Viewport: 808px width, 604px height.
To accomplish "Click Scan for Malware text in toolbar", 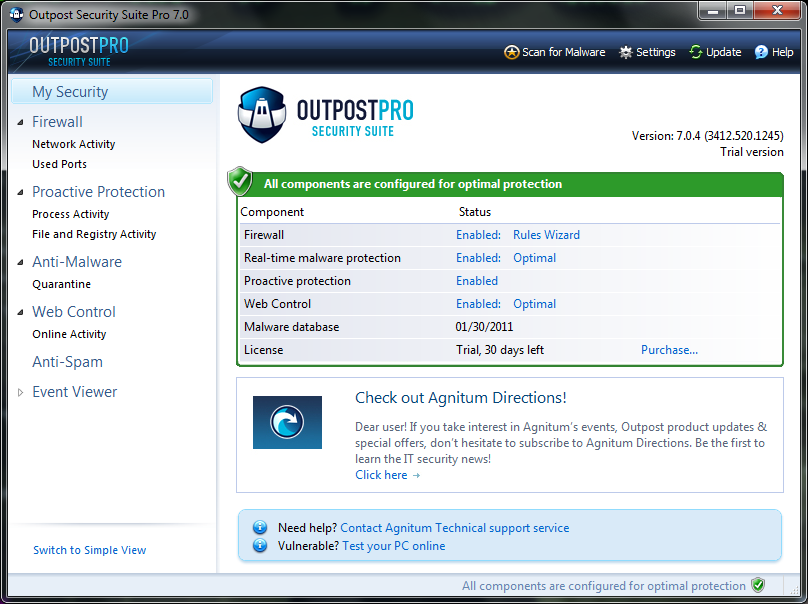I will pos(563,52).
